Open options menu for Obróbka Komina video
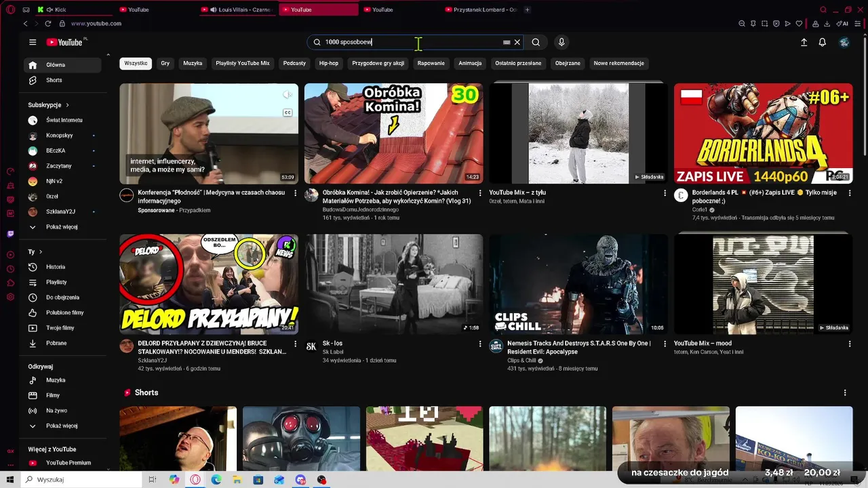 480,193
